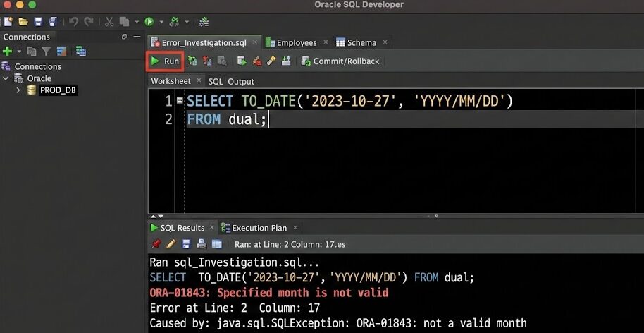
Task: Open a file with the folder icon
Action: pyautogui.click(x=23, y=22)
